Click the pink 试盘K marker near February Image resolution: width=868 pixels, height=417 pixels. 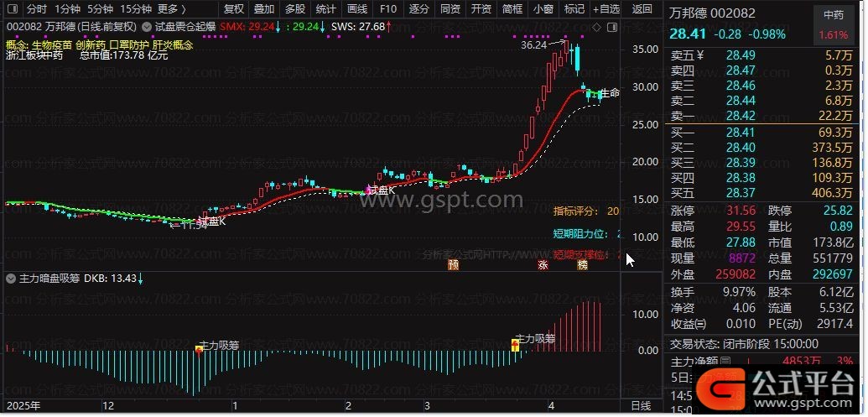[x=367, y=190]
